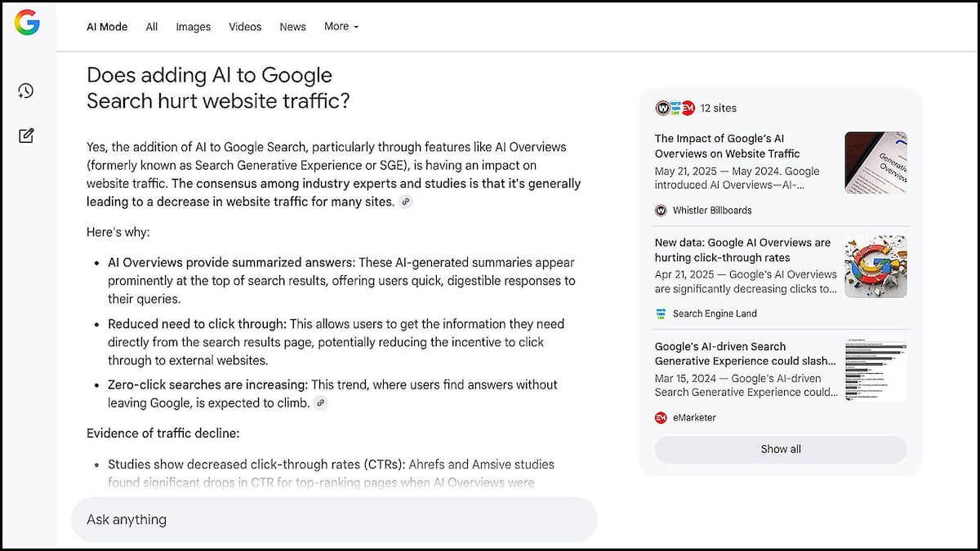Click the Google logo icon
The image size is (980, 551).
point(27,23)
